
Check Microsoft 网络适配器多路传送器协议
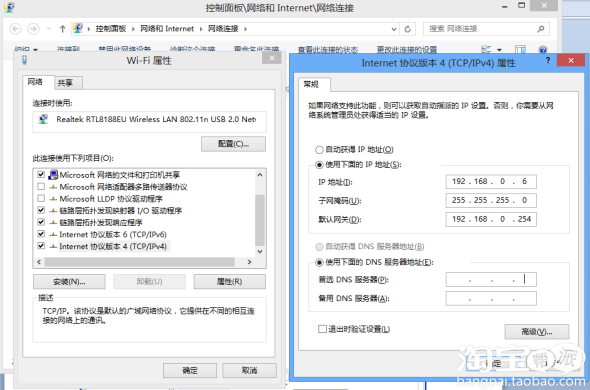(x=41, y=187)
